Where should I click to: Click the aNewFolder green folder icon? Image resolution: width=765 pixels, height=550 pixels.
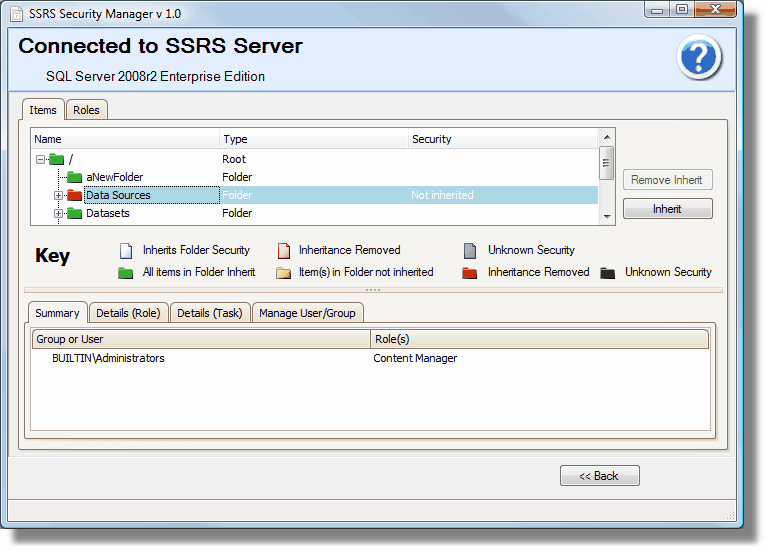coord(74,177)
